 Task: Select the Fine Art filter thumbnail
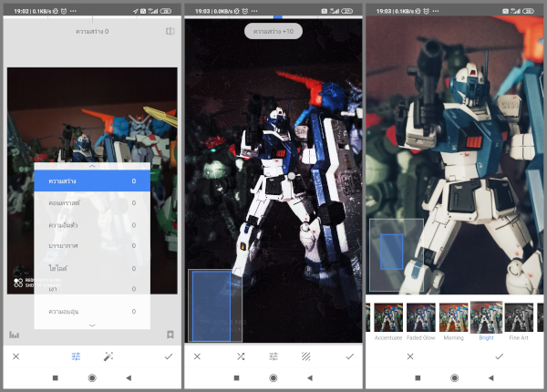click(519, 317)
